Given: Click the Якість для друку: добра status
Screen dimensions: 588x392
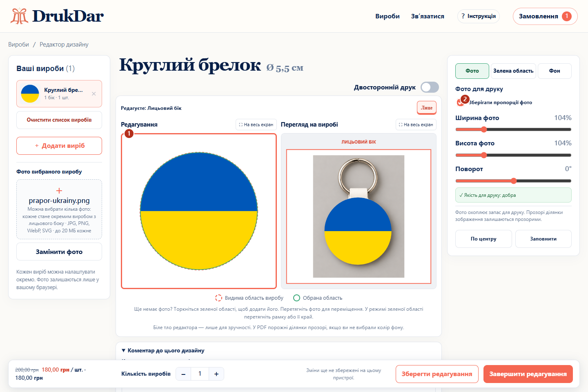Looking at the screenshot, I should 513,195.
